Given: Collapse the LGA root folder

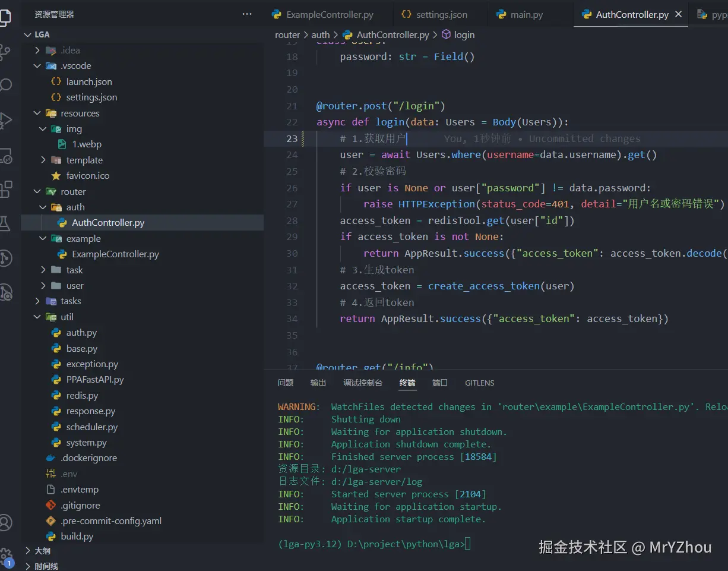Looking at the screenshot, I should pyautogui.click(x=27, y=34).
